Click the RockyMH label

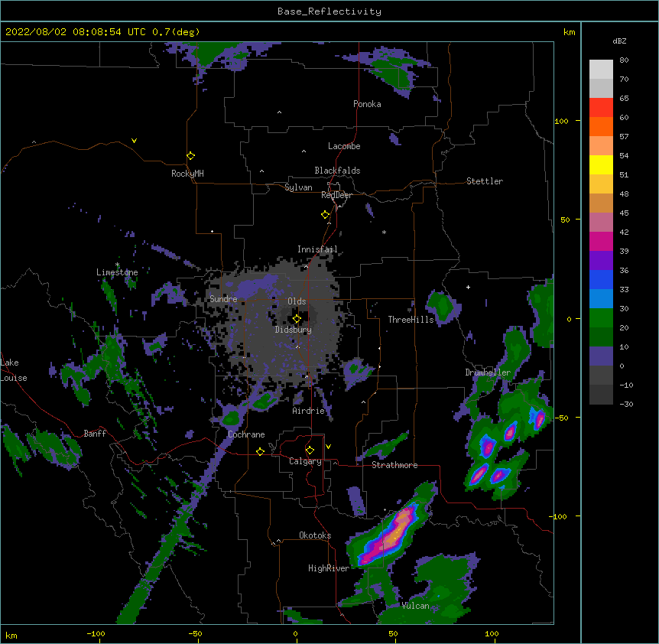coord(187,173)
